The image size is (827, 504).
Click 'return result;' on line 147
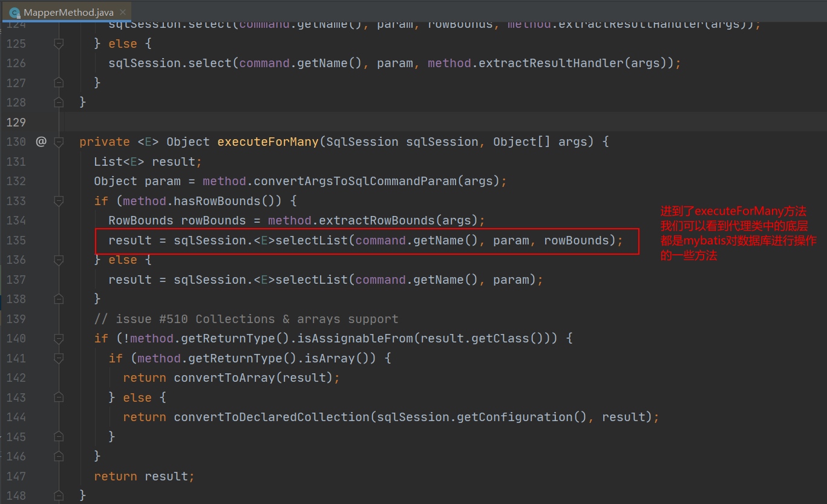tap(145, 476)
